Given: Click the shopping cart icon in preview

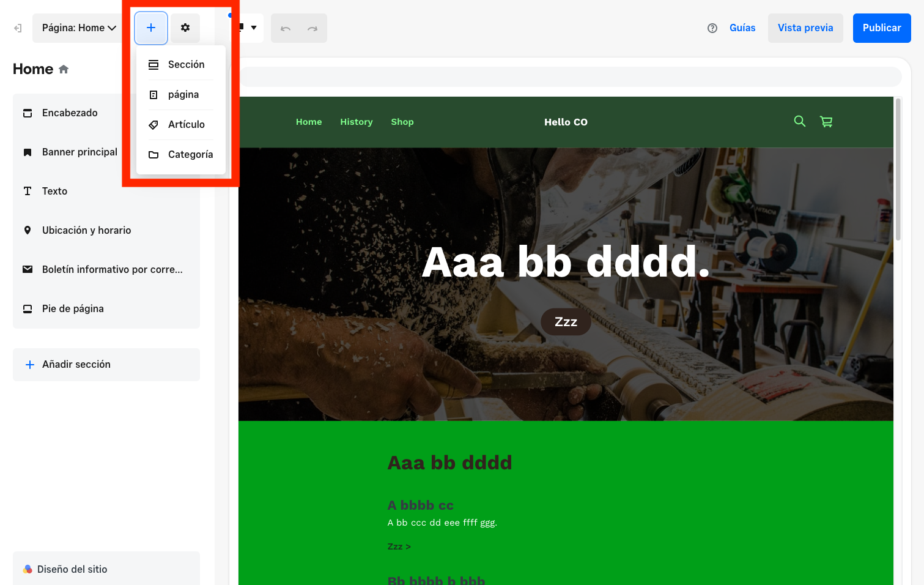Looking at the screenshot, I should 826,122.
